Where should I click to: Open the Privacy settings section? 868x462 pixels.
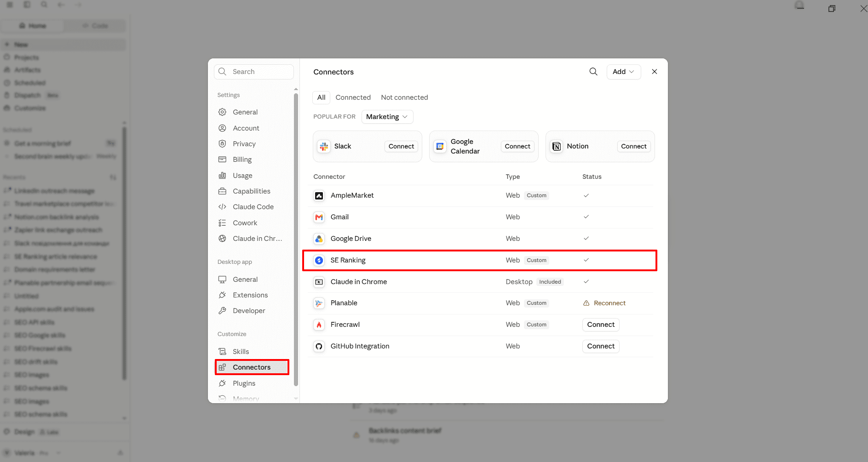click(252, 144)
